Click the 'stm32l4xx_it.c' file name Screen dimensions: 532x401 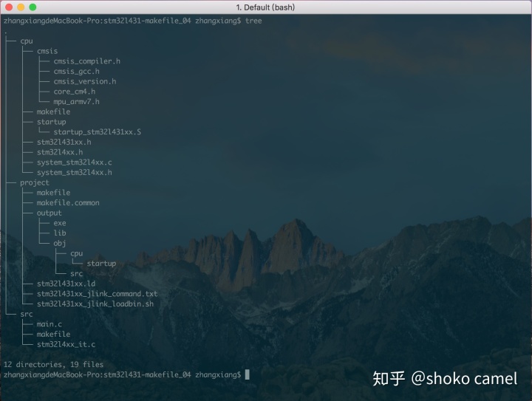click(x=66, y=344)
